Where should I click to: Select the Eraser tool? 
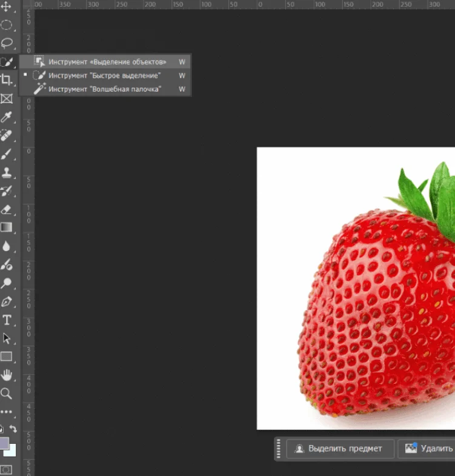tap(7, 209)
